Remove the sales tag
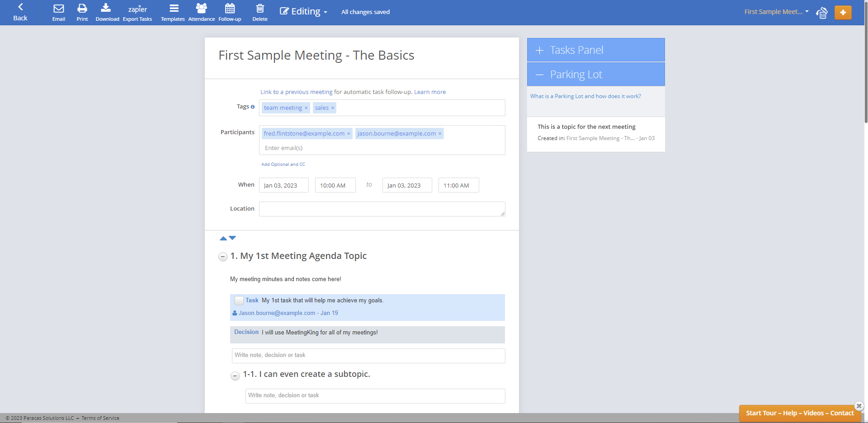This screenshot has height=423, width=868. pos(332,108)
